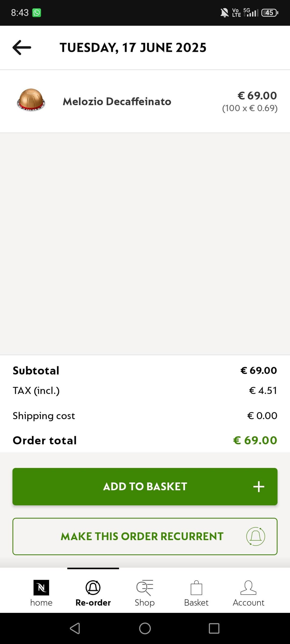Tap the Melozio Decaffeinato capsule image
The height and width of the screenshot is (644, 290).
coord(31,100)
